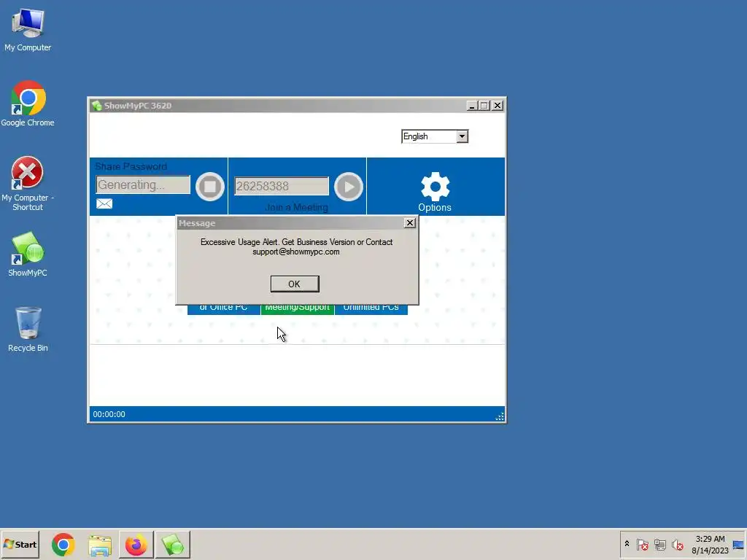Screen dimensions: 747x560
Task: Open file explorer from the taskbar
Action: click(x=99, y=545)
